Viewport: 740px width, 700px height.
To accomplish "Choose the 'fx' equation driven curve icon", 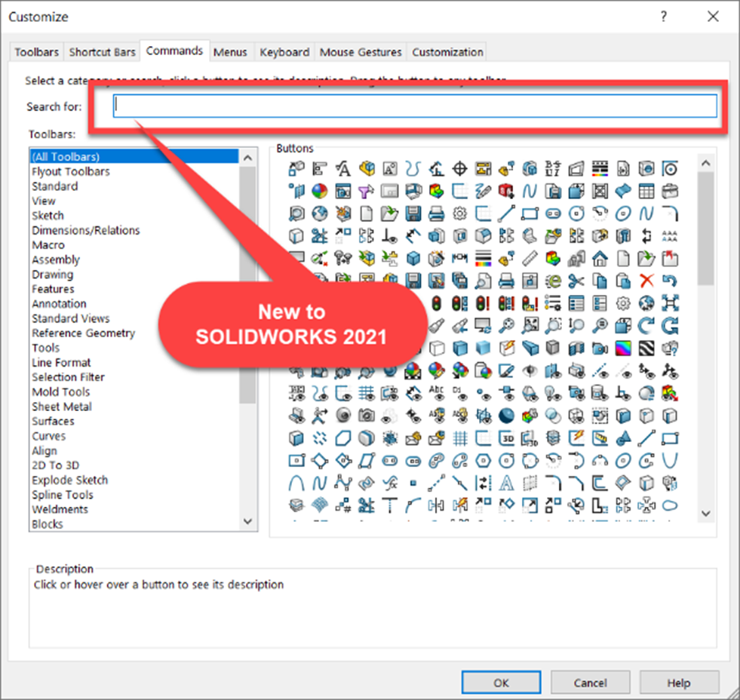I will [390, 484].
